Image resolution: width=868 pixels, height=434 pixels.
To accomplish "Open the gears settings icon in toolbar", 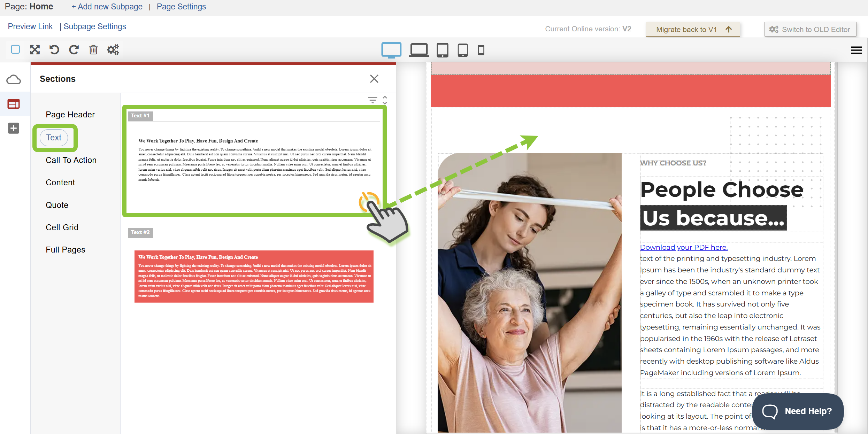I will (113, 50).
